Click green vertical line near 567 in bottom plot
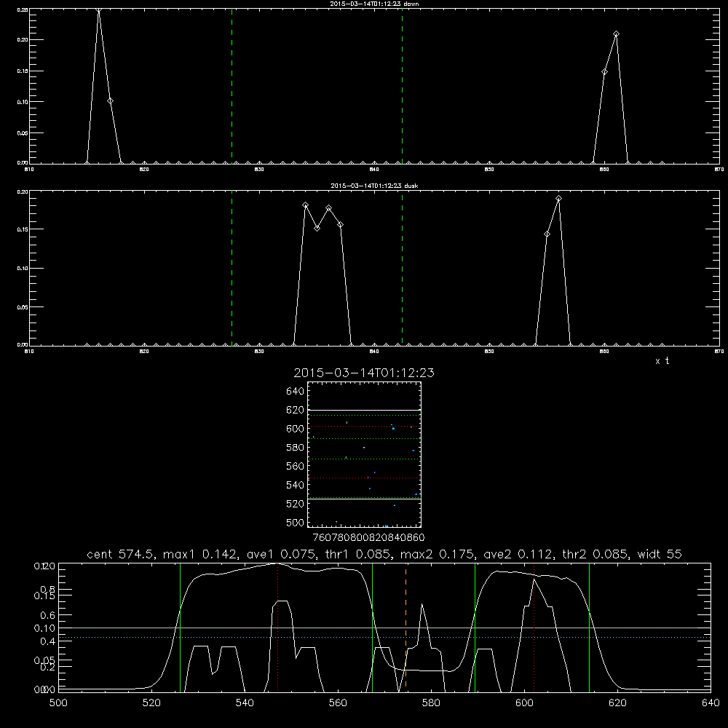The image size is (728, 728). [372, 628]
